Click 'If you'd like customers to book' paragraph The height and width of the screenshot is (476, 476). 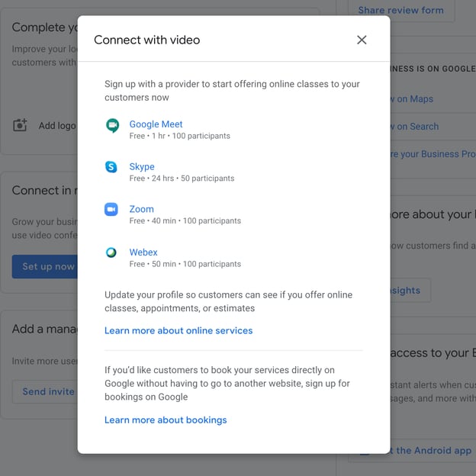click(227, 384)
